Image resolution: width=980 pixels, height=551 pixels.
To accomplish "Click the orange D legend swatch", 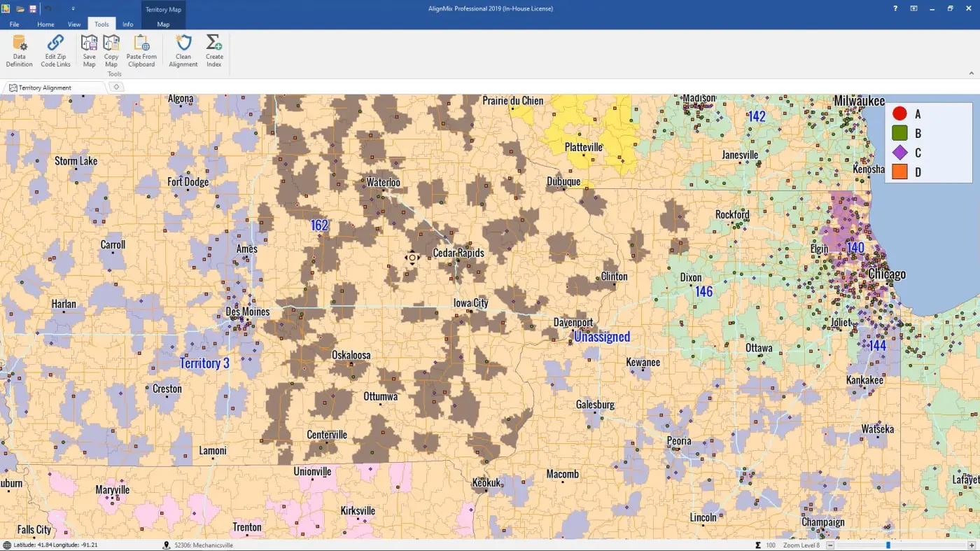I will (x=899, y=172).
